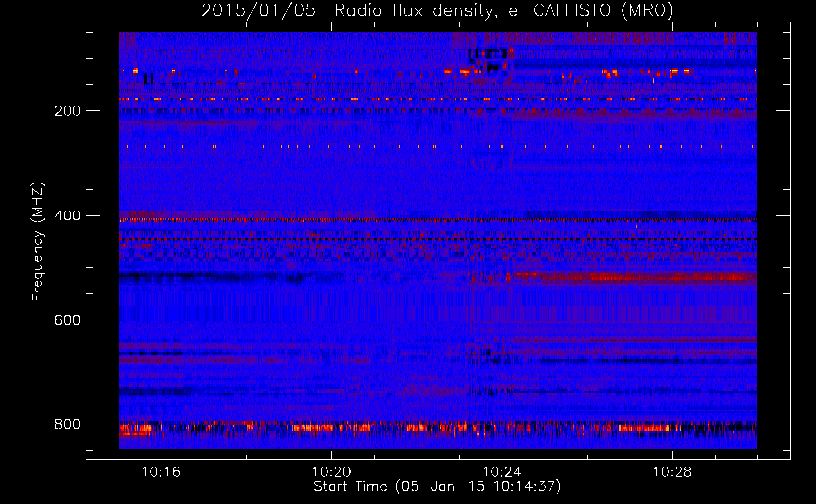816x504 pixels.
Task: Click the '10:16' time tick label
Action: (x=161, y=472)
